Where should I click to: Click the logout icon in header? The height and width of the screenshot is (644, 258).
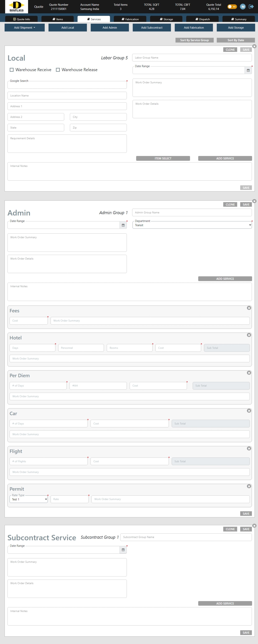point(251,6)
